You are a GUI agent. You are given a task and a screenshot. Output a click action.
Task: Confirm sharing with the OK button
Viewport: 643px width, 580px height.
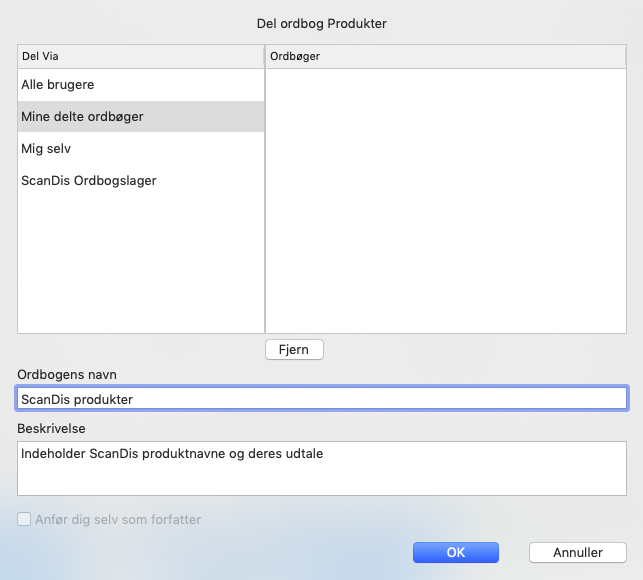coord(456,553)
